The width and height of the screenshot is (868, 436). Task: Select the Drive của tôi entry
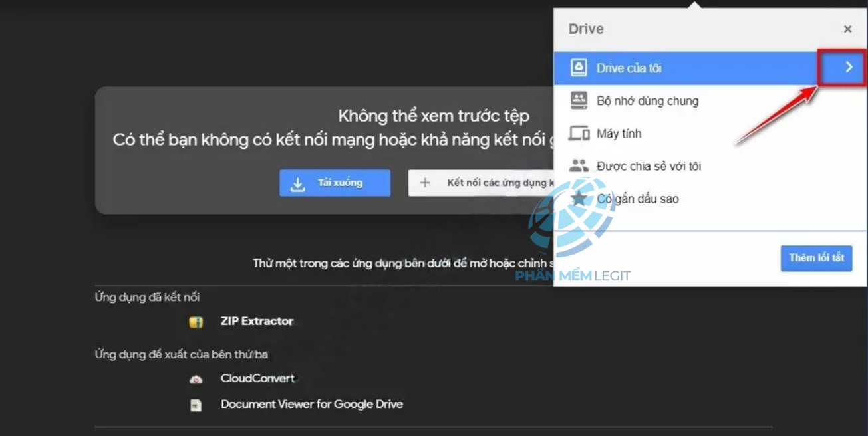[x=710, y=68]
